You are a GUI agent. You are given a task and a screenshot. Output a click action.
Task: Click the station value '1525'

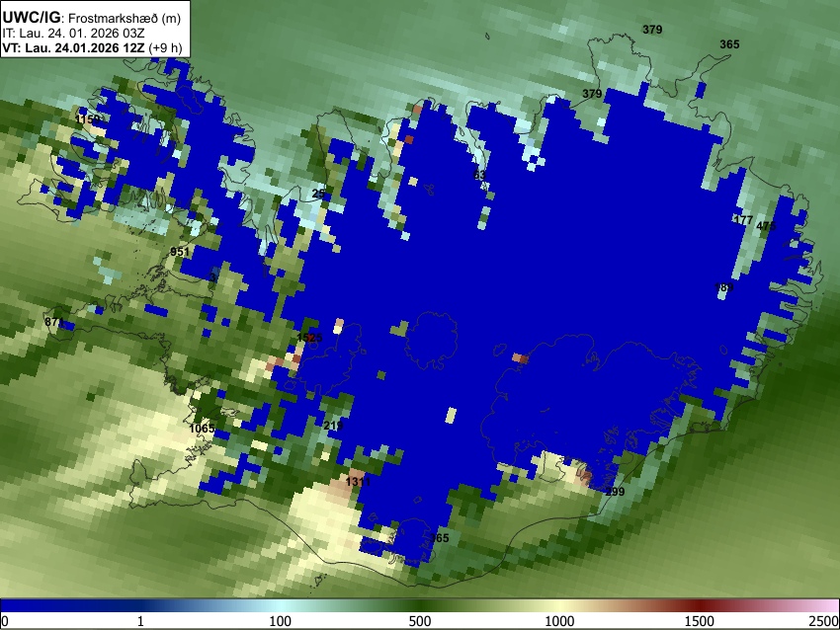[x=309, y=338]
